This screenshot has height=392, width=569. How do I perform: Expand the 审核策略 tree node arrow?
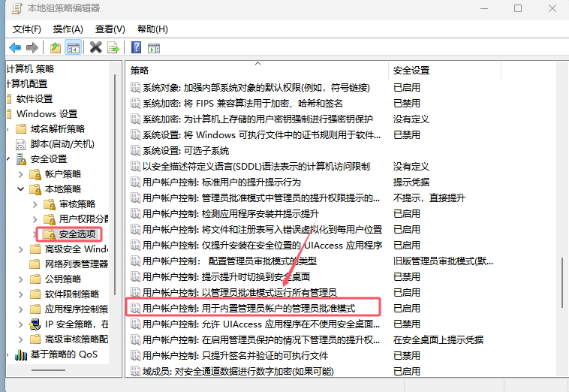point(35,204)
